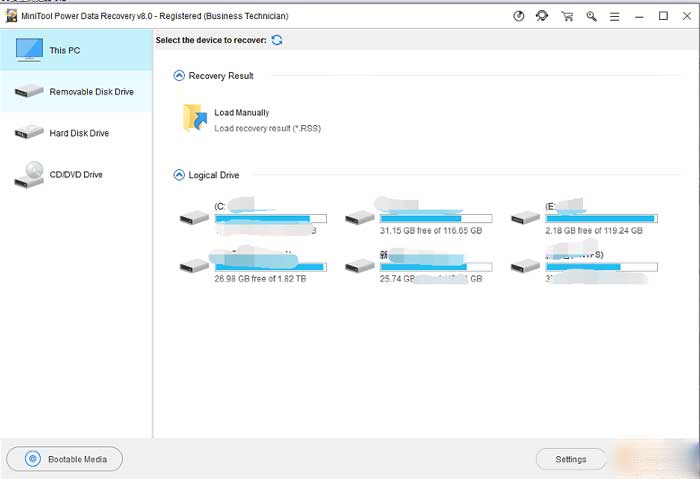Click '31.15 GB free of 116.65 GB'
The height and width of the screenshot is (479, 700).
coord(431,231)
